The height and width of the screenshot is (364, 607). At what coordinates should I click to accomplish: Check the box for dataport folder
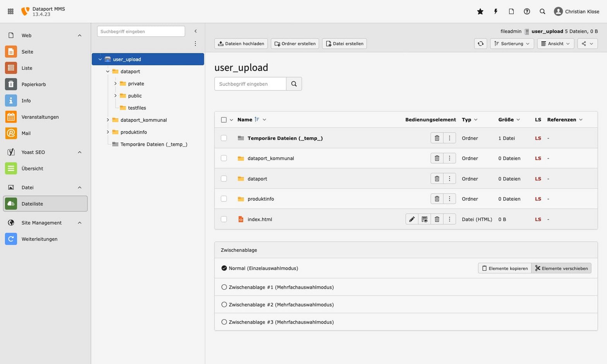tap(224, 179)
